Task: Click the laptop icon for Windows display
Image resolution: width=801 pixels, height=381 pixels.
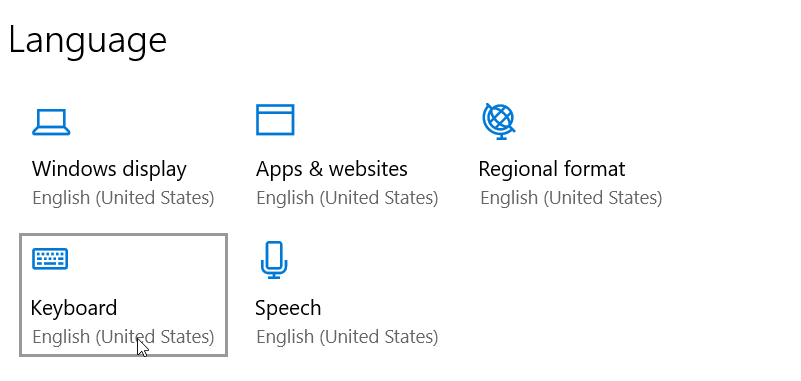Action: tap(51, 122)
